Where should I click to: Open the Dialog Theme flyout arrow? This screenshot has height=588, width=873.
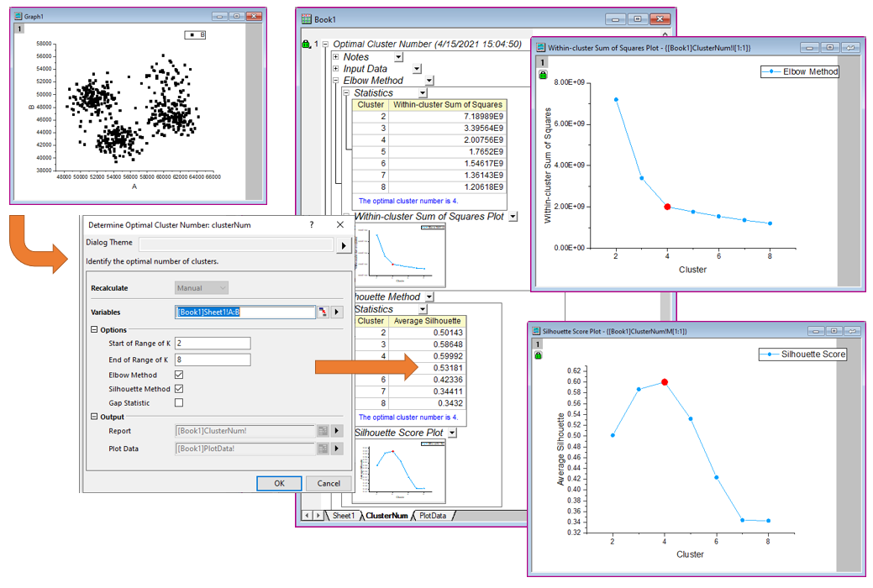pos(343,245)
